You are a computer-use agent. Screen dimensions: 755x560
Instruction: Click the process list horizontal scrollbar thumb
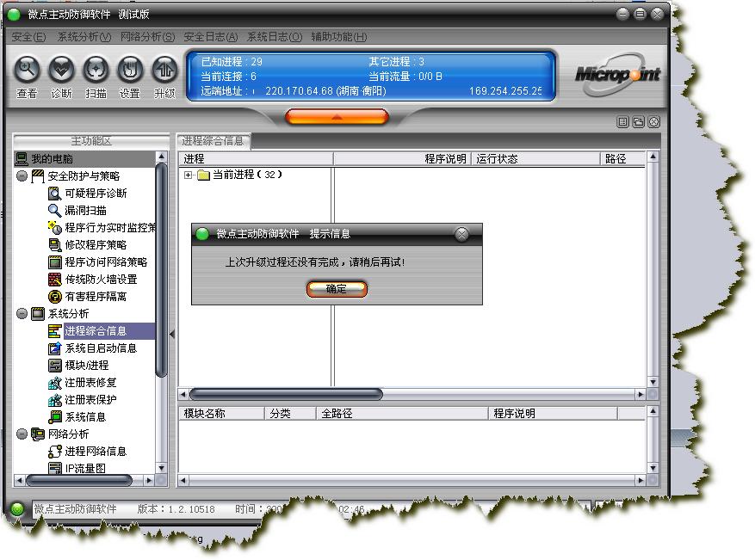(x=286, y=395)
